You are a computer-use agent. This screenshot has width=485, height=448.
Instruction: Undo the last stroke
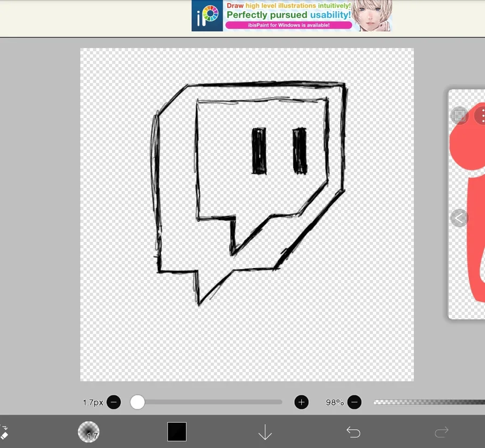tap(353, 432)
